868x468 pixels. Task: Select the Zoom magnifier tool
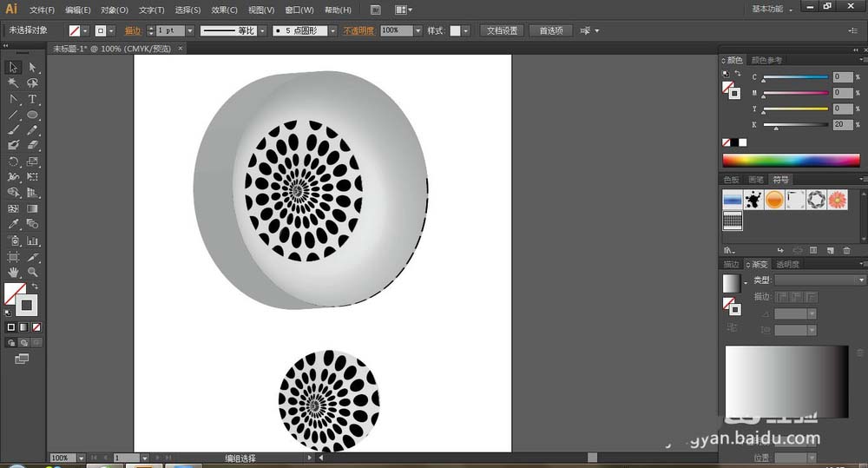32,272
